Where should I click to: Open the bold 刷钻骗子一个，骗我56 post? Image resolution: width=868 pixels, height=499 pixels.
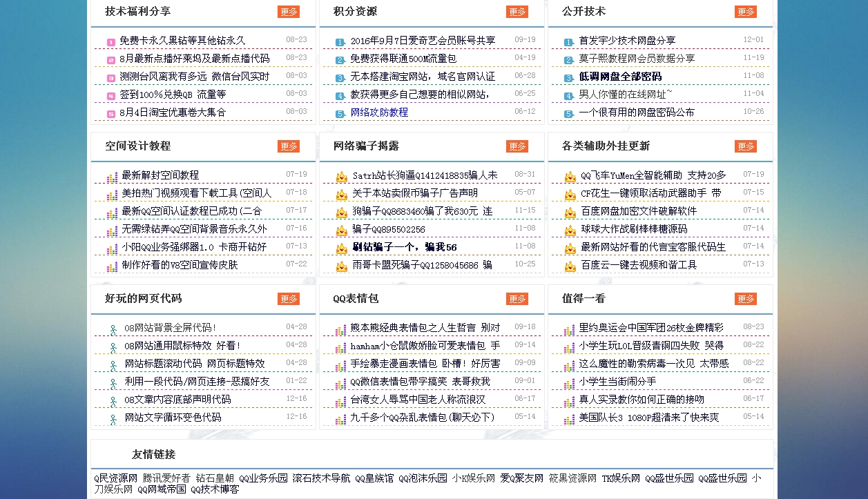(405, 247)
